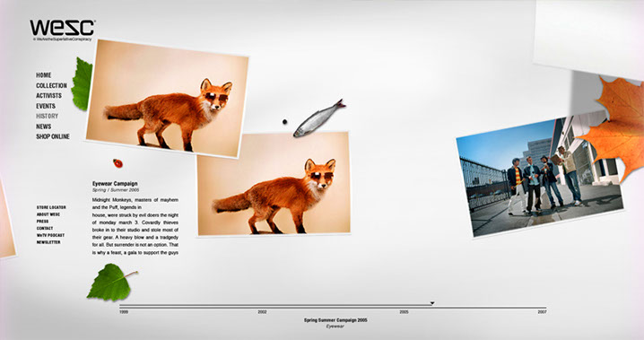644x340 pixels.
Task: Open the News section
Action: [44, 126]
